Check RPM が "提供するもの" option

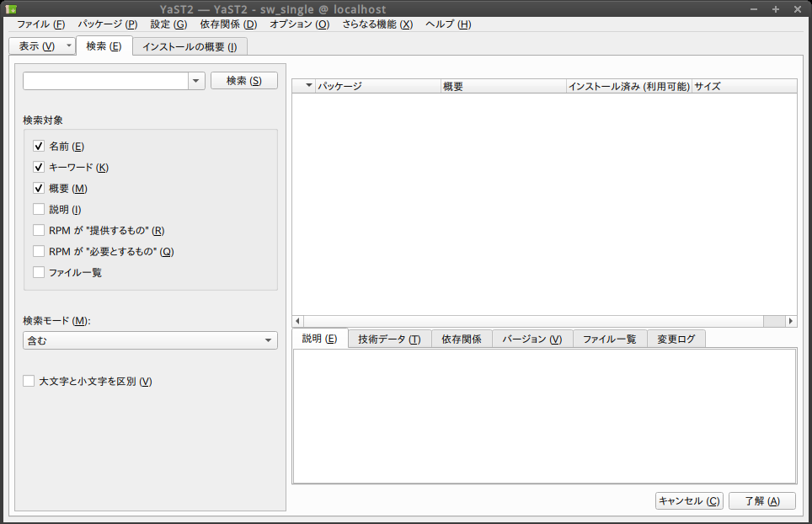[x=38, y=230]
